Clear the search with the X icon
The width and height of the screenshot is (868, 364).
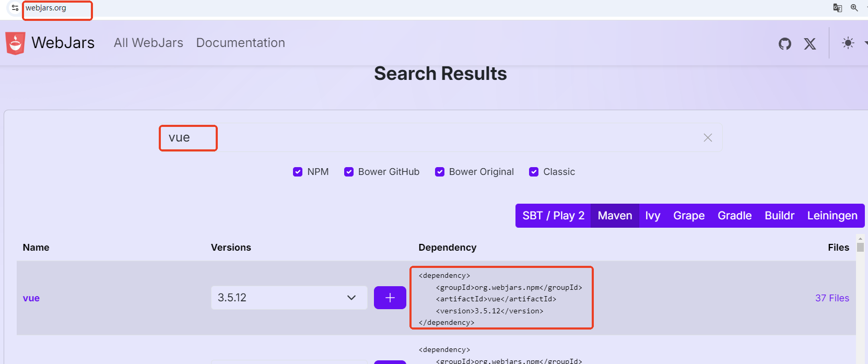(x=708, y=138)
